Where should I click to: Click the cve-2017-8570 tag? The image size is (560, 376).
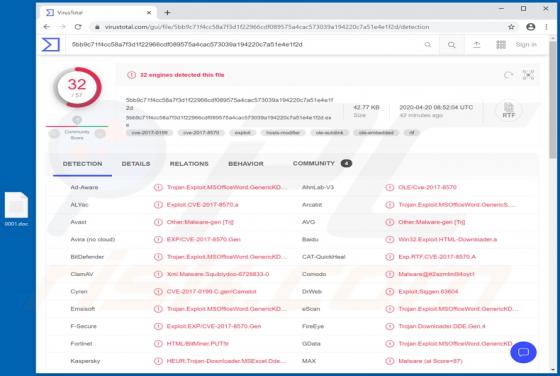[x=201, y=133]
